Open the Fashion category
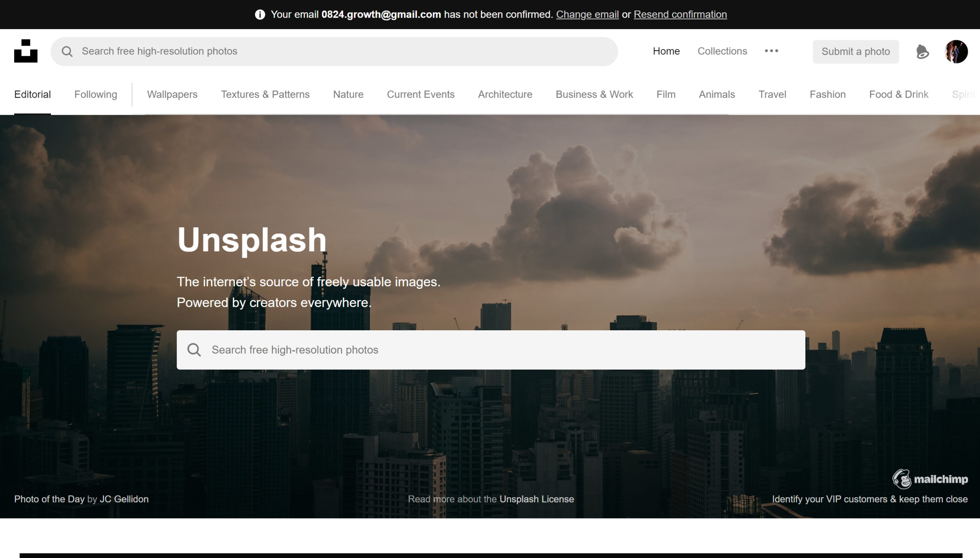The height and width of the screenshot is (558, 980). 828,94
